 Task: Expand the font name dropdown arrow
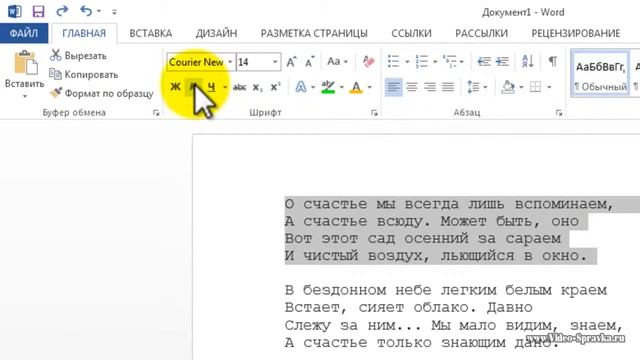click(230, 62)
